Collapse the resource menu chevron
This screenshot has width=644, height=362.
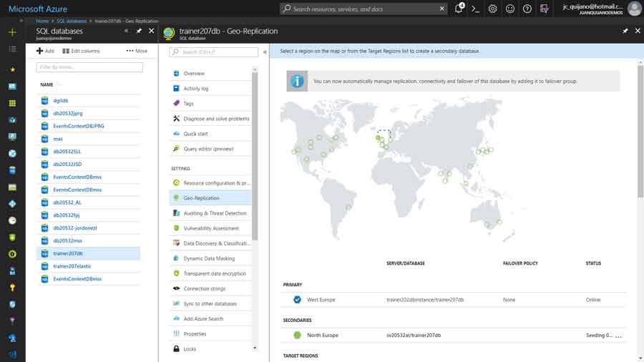[265, 52]
